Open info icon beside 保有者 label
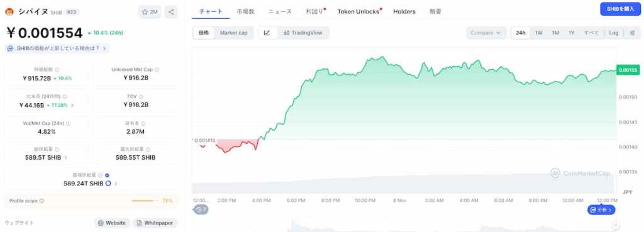 tap(143, 123)
